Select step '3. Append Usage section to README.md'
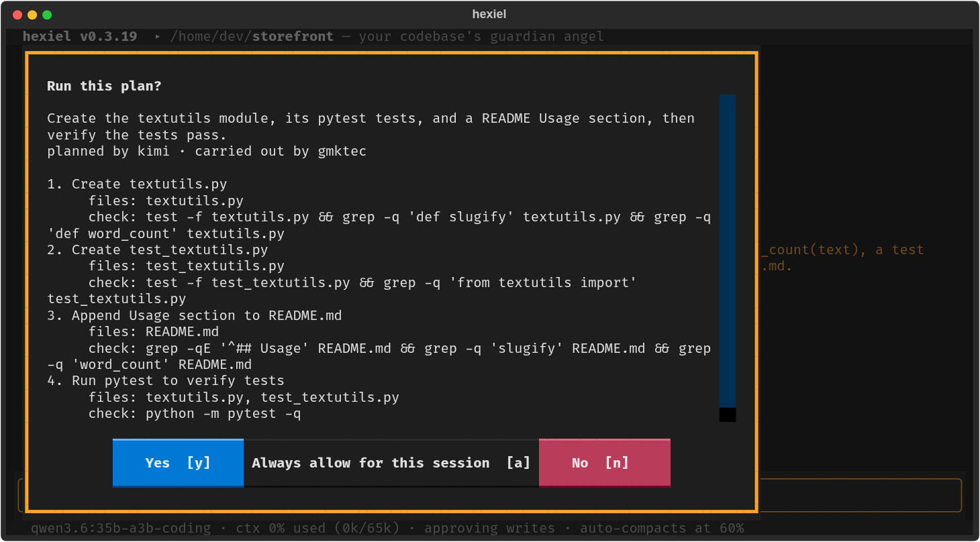 click(x=195, y=315)
